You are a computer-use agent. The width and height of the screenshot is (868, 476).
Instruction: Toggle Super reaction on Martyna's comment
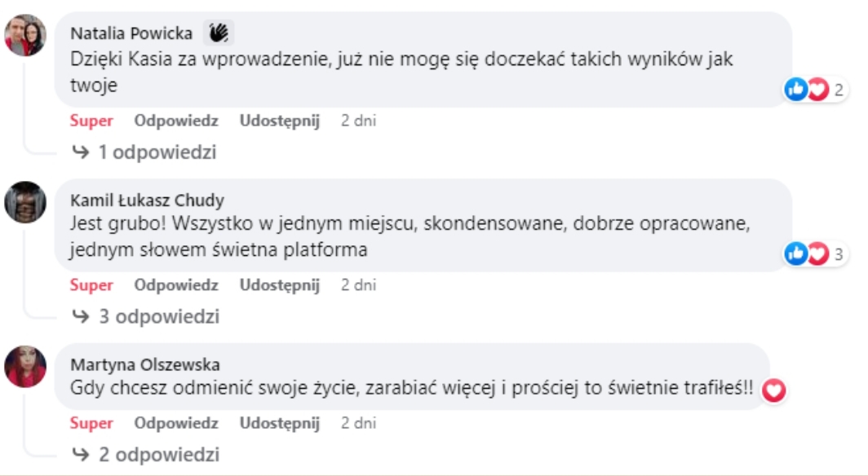point(91,423)
